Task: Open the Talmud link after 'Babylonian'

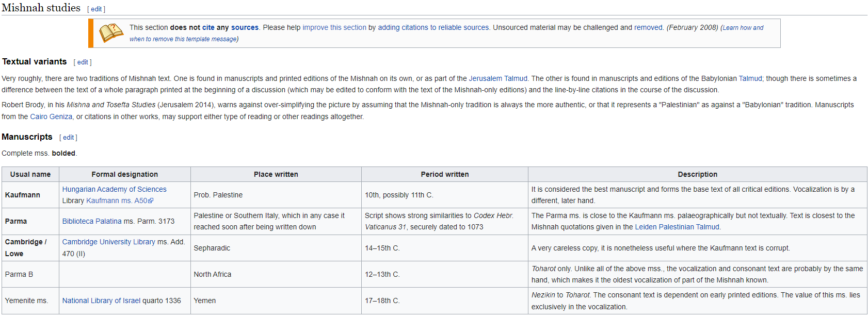Action: click(750, 79)
